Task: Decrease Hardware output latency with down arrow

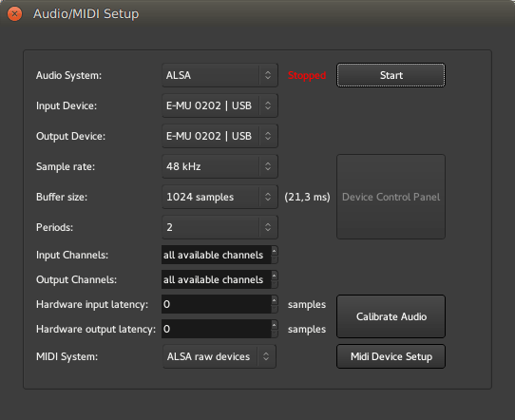Action: 275,334
